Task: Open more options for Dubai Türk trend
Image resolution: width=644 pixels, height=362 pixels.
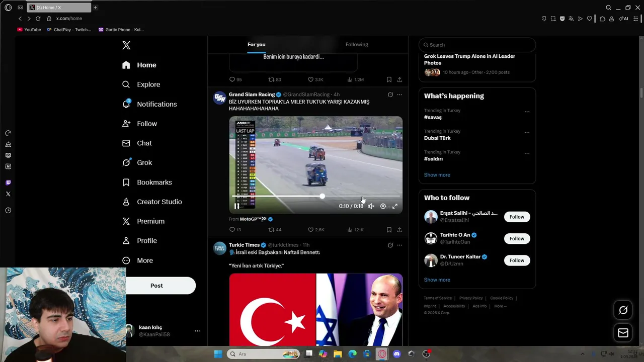Action: pos(527,133)
